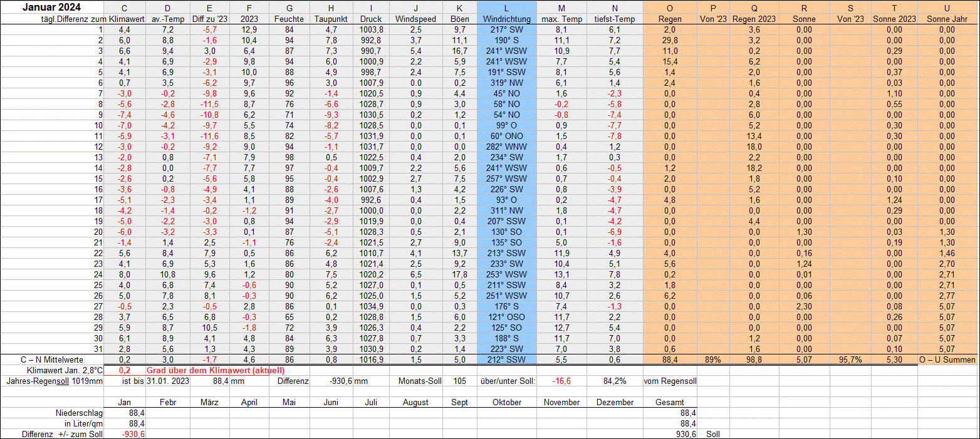Select the 'Sonne 2023' header cell
The height and width of the screenshot is (439, 980).
[x=894, y=19]
